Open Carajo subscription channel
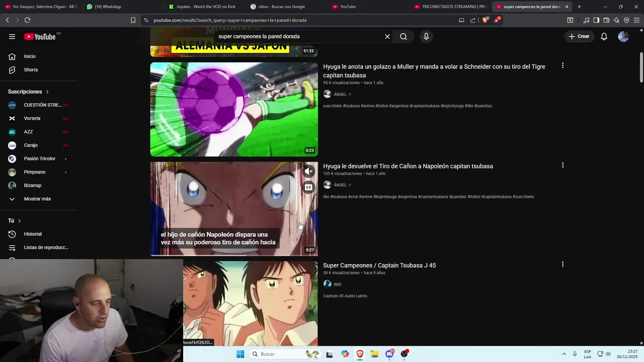Screen dimensions: 644x362 point(39,145)
